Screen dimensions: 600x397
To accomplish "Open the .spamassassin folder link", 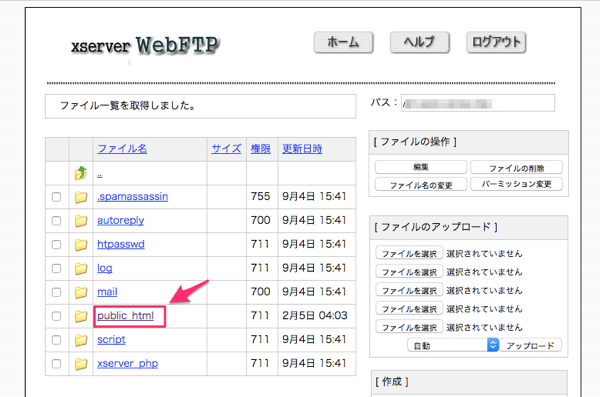I will (x=132, y=197).
